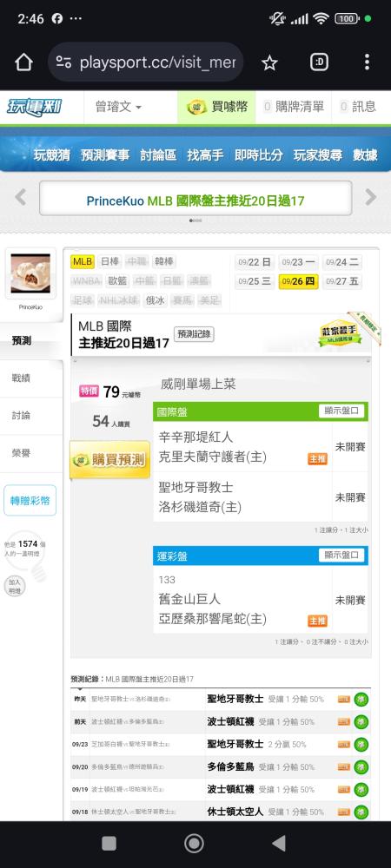This screenshot has width=391, height=868.
Task: Switch to the 戰績 side tab
Action: [21, 378]
